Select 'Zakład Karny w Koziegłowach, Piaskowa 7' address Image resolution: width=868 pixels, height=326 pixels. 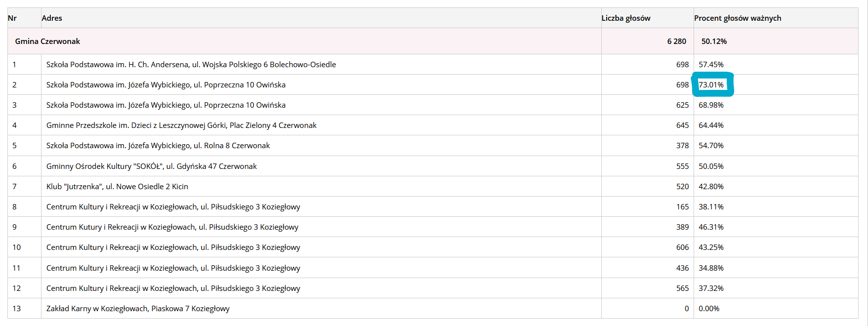tap(138, 309)
